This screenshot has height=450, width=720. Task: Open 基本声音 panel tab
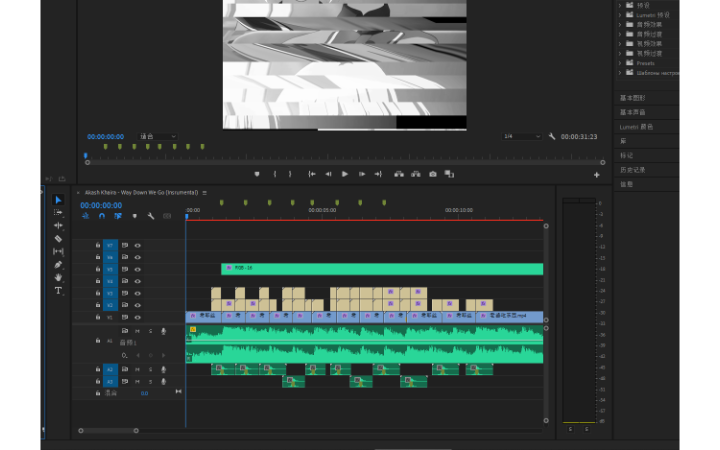(x=633, y=112)
